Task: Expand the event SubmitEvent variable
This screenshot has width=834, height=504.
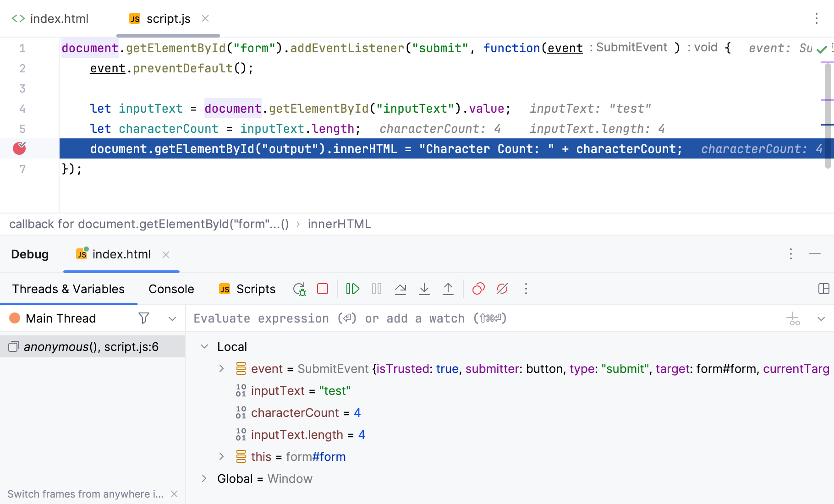Action: [223, 368]
